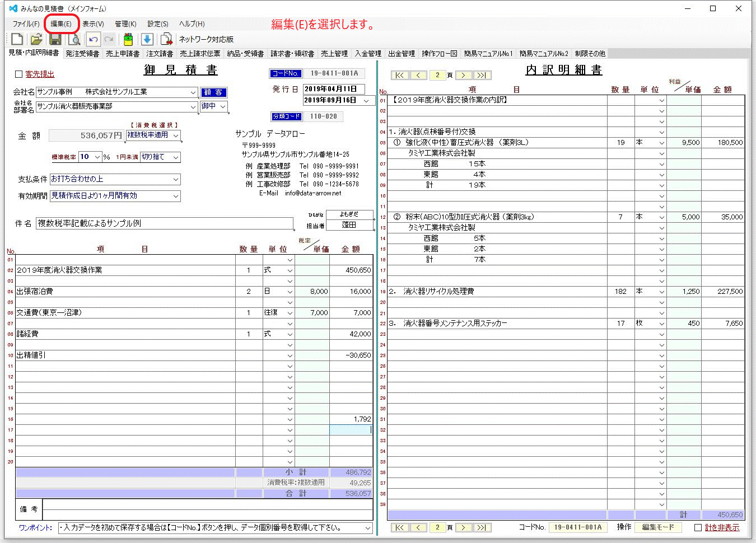Image resolution: width=756 pixels, height=543 pixels.
Task: Click the greyed redo arrow icon
Action: [x=109, y=39]
